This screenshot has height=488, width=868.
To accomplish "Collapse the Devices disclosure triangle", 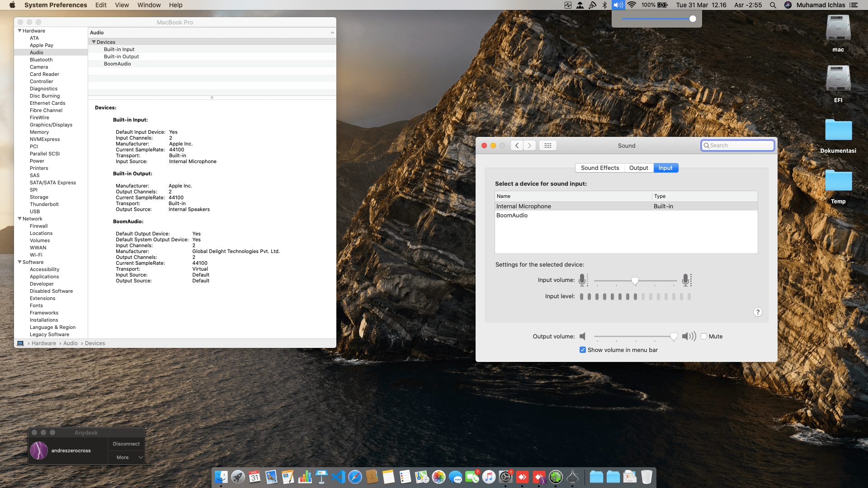I will click(x=94, y=42).
